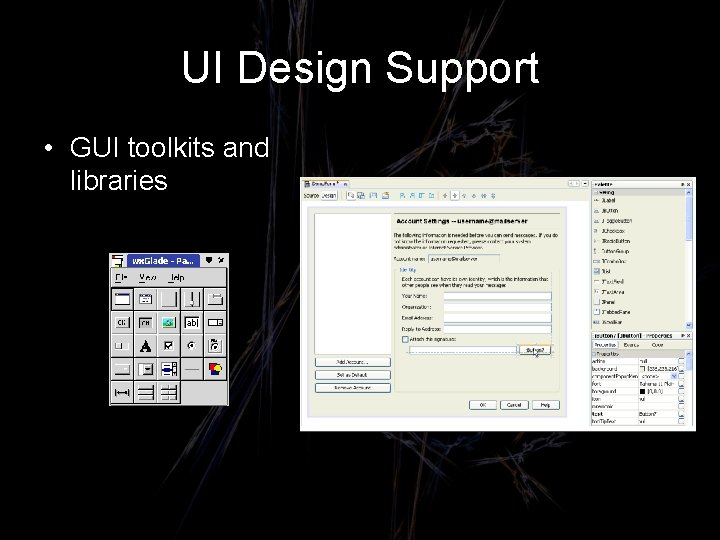Select the Radio Button icon in wxGlade

(x=192, y=346)
